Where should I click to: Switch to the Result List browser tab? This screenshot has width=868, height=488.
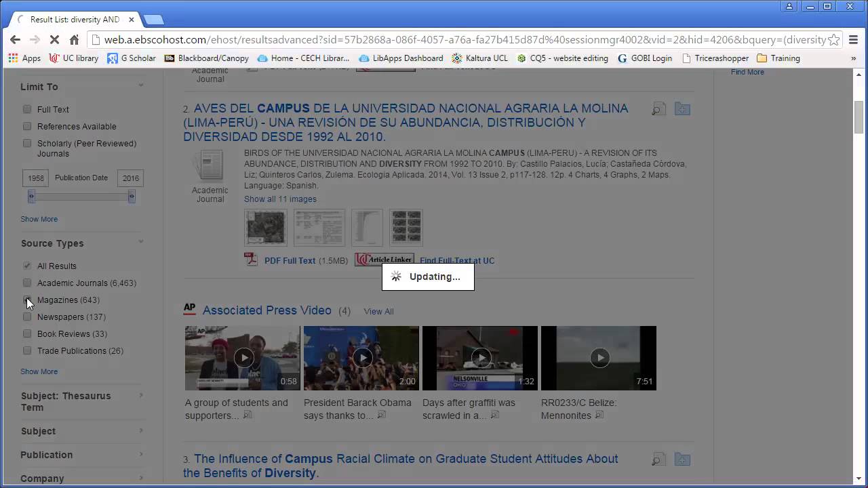coord(75,20)
